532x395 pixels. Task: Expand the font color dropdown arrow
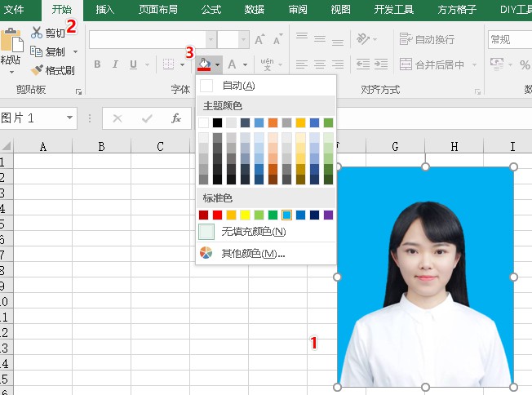(245, 64)
